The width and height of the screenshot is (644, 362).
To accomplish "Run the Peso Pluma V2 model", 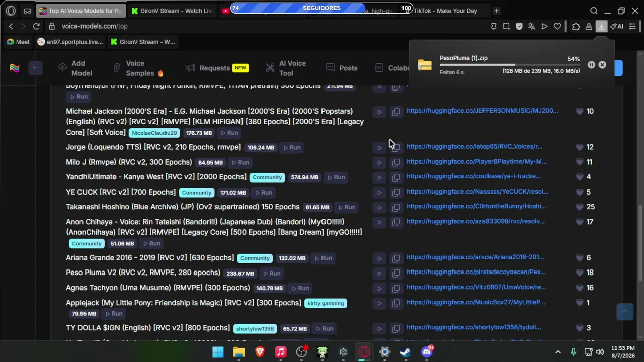I will tap(271, 273).
